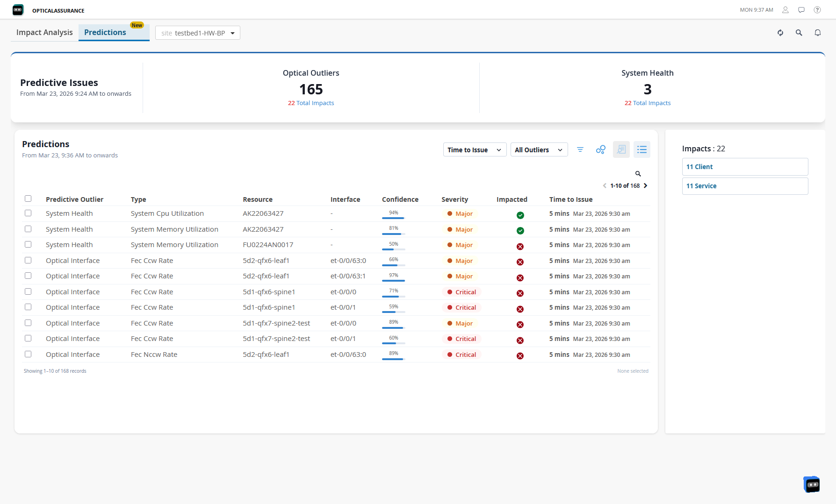Screen dimensions: 836x504
Task: Open the notifications bell icon
Action: pyautogui.click(x=818, y=33)
